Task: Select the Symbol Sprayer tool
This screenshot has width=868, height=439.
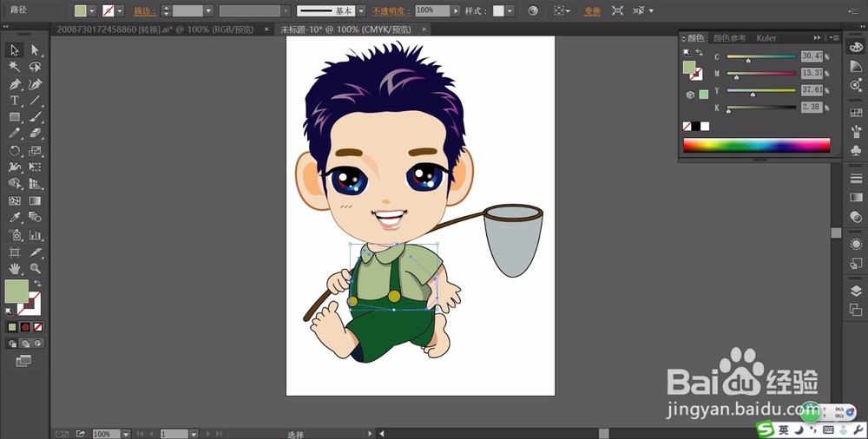Action: [x=15, y=235]
